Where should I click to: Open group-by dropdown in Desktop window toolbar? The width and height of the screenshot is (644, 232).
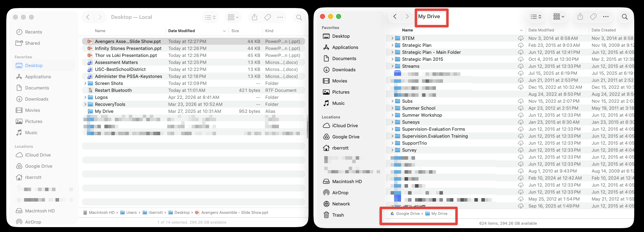pyautogui.click(x=233, y=17)
